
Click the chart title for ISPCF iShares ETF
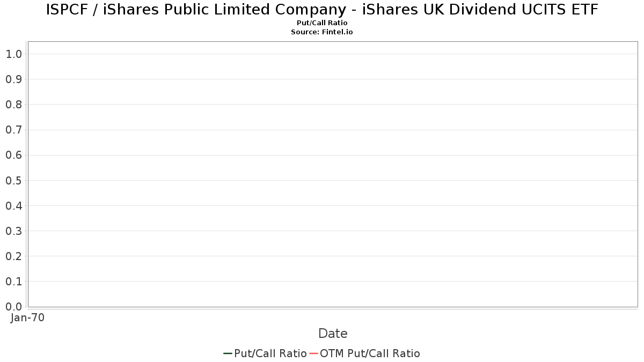click(x=322, y=10)
